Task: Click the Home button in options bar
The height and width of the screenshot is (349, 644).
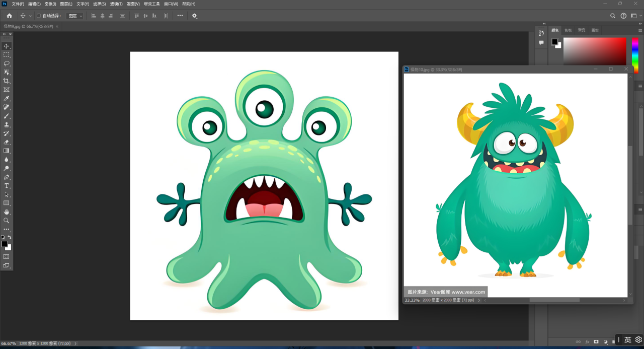Action: coord(9,16)
